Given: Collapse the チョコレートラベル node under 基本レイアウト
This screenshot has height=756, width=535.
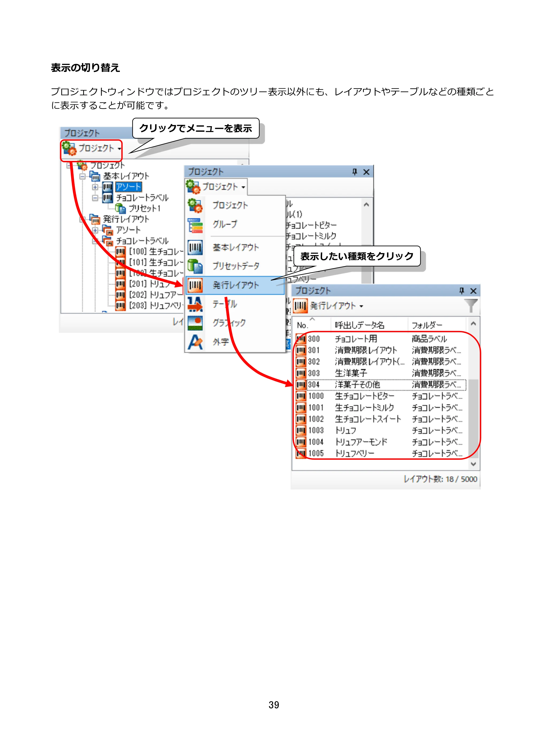Looking at the screenshot, I should click(95, 198).
